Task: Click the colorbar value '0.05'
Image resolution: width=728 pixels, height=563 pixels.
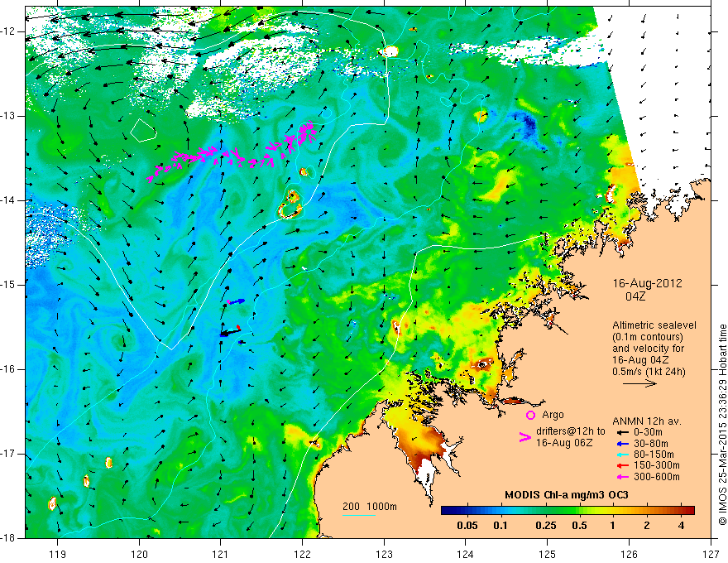Action: (467, 526)
